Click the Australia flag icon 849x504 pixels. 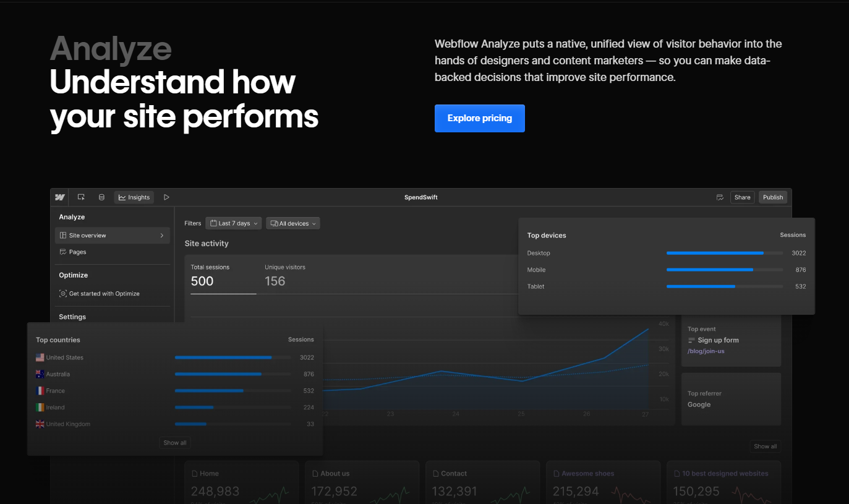click(x=40, y=374)
